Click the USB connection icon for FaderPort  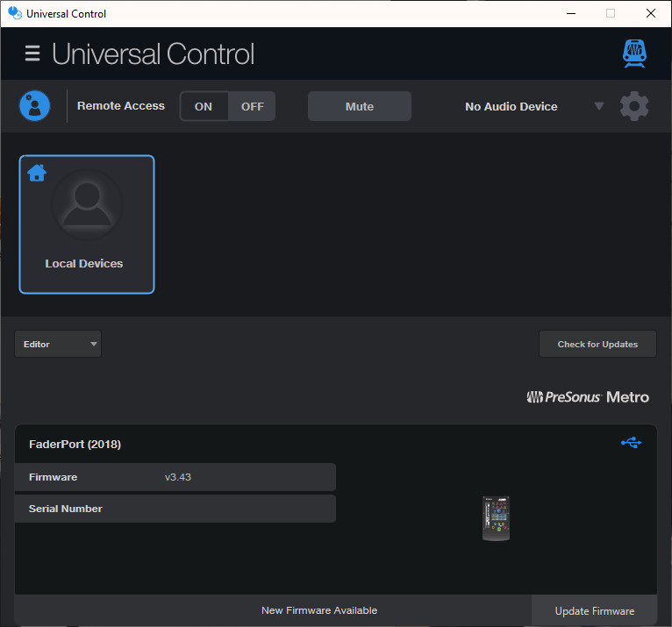632,443
